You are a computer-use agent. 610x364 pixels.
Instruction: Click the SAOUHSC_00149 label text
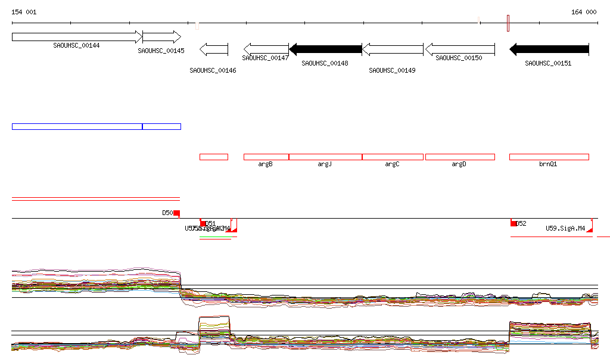(392, 70)
